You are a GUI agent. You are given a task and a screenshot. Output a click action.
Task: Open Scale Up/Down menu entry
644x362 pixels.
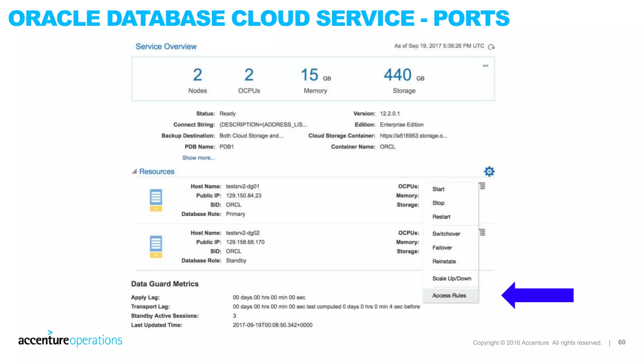pyautogui.click(x=452, y=278)
